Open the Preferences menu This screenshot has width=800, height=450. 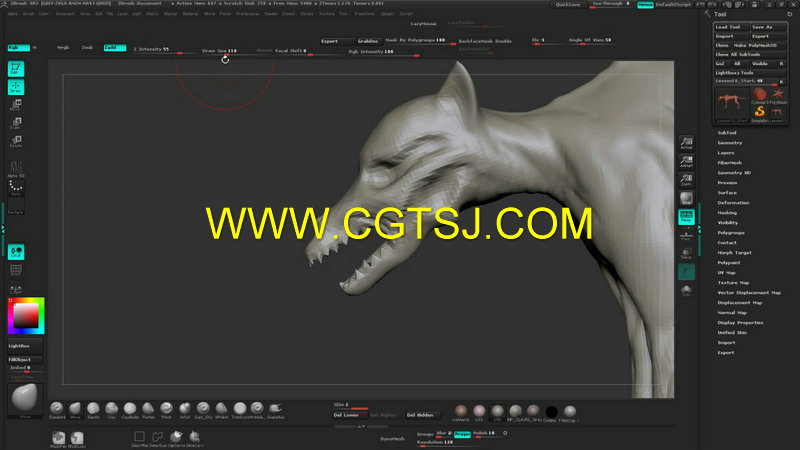pyautogui.click(x=247, y=14)
